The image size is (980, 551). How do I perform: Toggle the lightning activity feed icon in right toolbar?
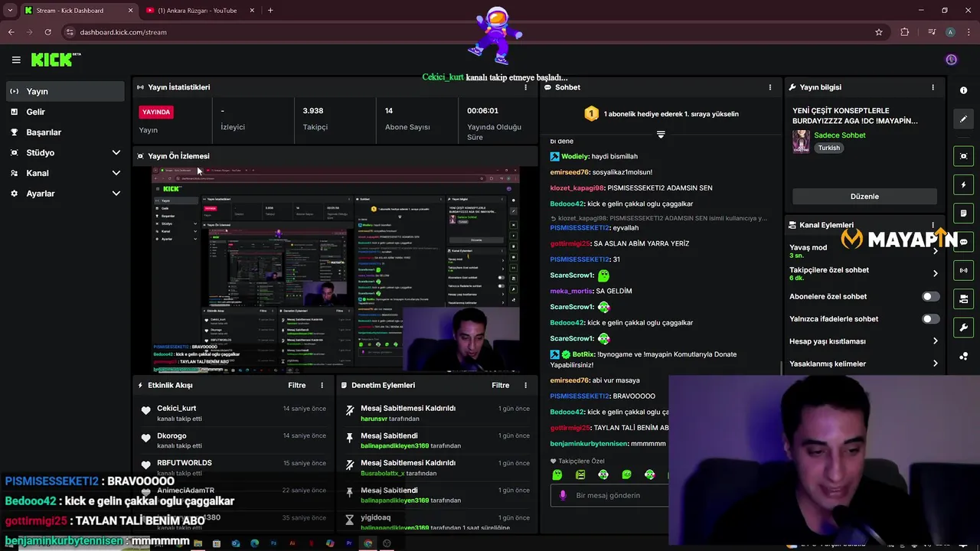click(x=963, y=184)
